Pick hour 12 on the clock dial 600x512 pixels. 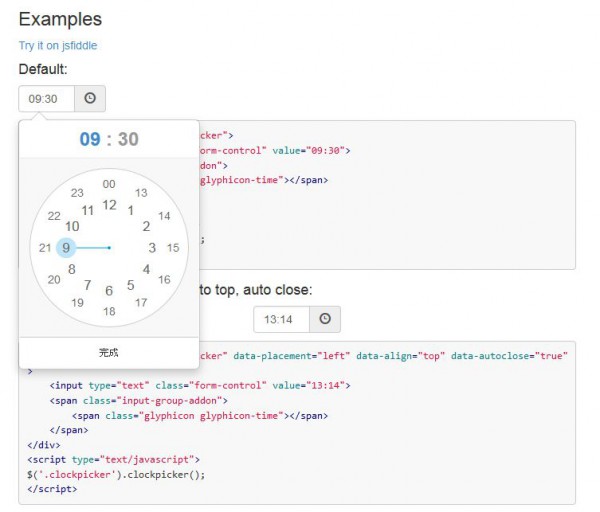(109, 205)
